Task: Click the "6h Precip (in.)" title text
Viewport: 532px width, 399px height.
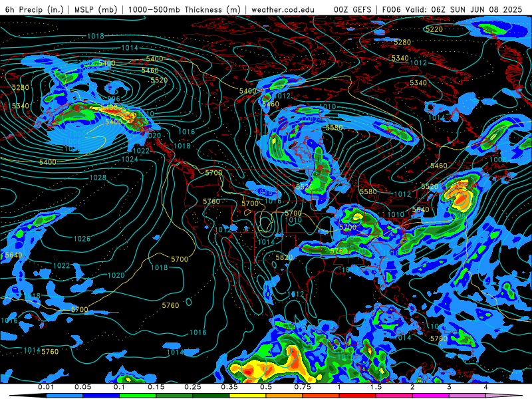Action: [35, 9]
